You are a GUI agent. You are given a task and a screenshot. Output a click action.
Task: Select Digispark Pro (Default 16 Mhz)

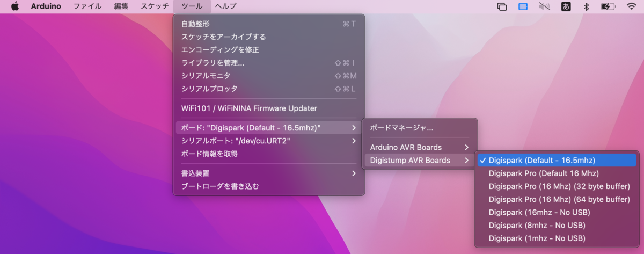point(557,173)
